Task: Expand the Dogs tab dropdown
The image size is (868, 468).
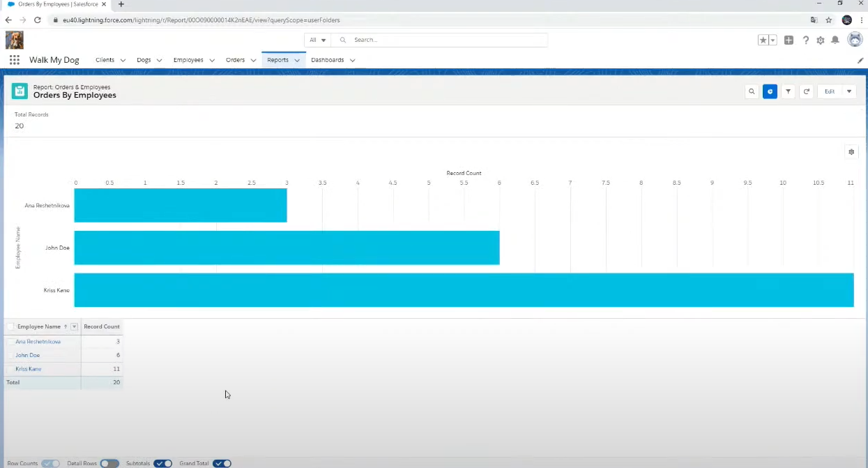Action: (159, 61)
